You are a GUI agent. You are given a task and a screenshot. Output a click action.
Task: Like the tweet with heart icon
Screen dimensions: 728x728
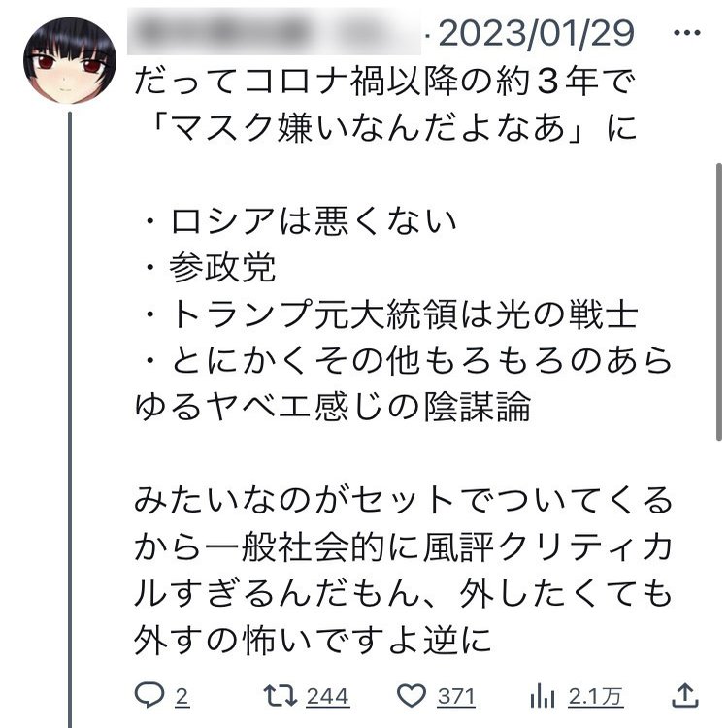(412, 696)
